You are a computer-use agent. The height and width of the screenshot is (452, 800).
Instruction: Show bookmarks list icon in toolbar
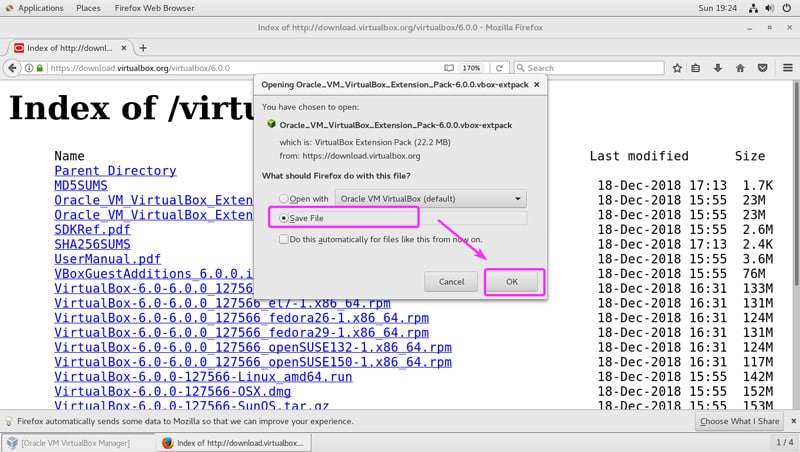click(698, 68)
